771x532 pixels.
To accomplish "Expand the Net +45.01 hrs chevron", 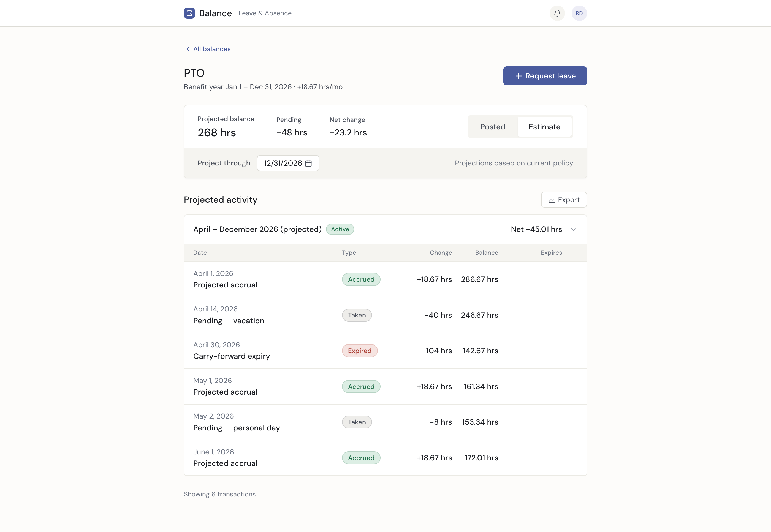I will pyautogui.click(x=573, y=229).
